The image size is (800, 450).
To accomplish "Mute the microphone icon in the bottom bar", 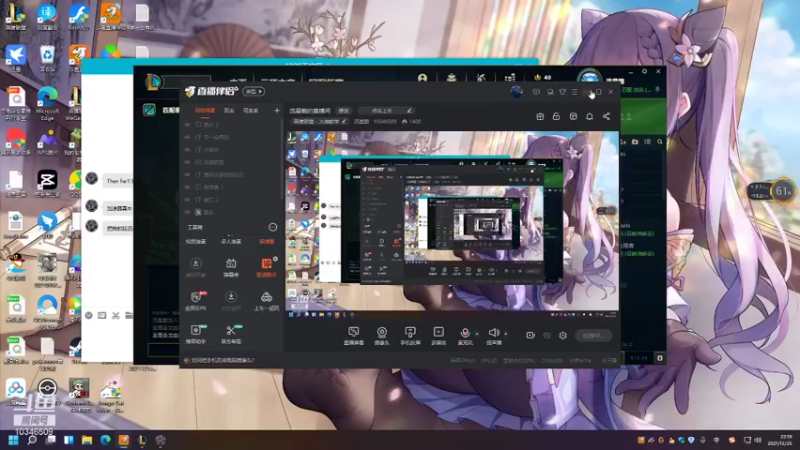I will [465, 333].
